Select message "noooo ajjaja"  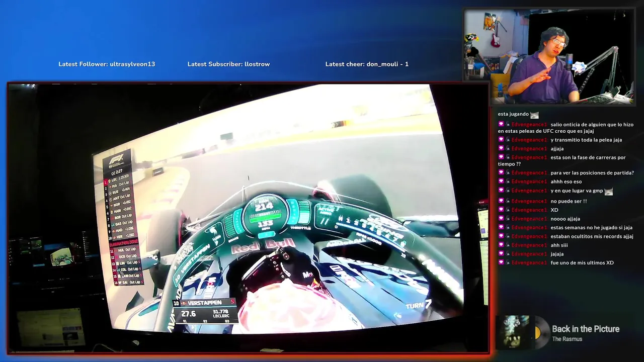565,219
